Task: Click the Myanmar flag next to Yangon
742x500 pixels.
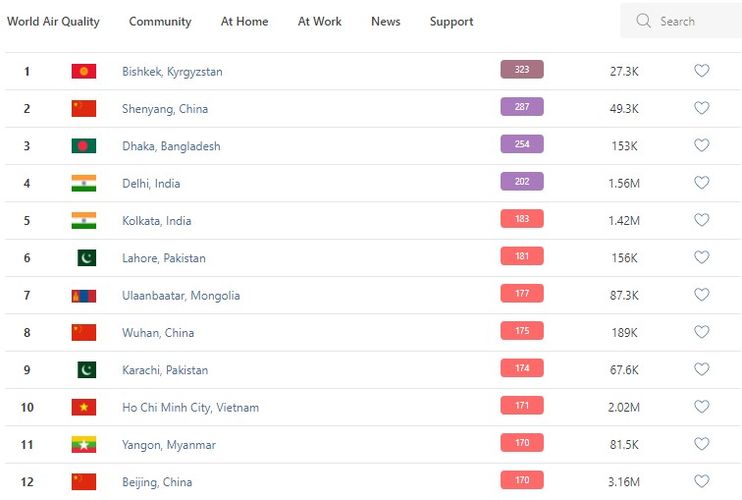Action: 84,444
